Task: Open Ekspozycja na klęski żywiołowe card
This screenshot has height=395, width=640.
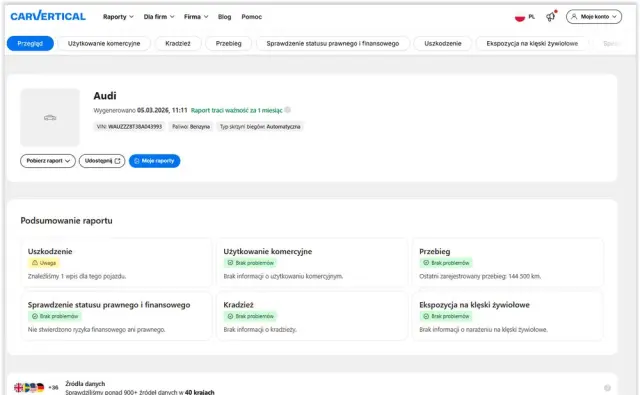Action: pos(508,316)
